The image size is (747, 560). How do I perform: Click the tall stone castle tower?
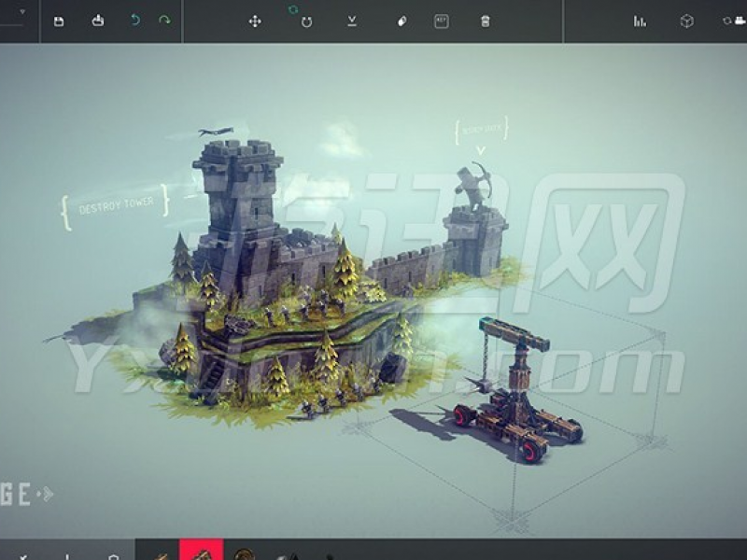pyautogui.click(x=237, y=198)
